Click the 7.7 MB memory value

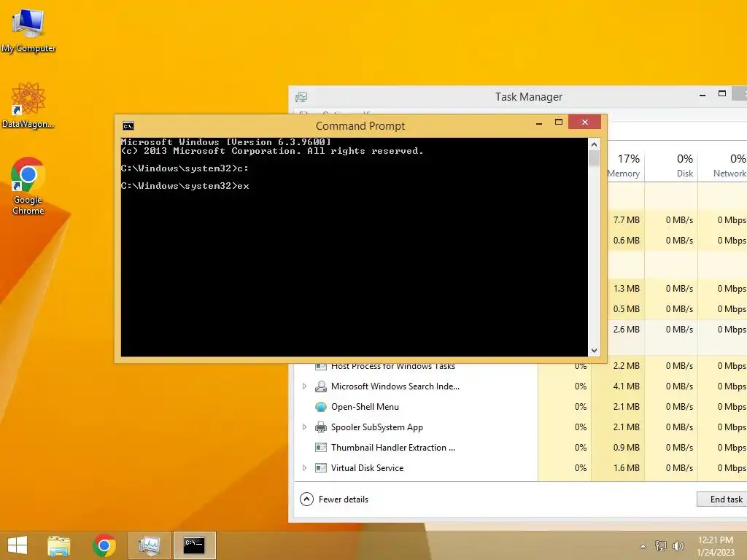click(x=626, y=220)
